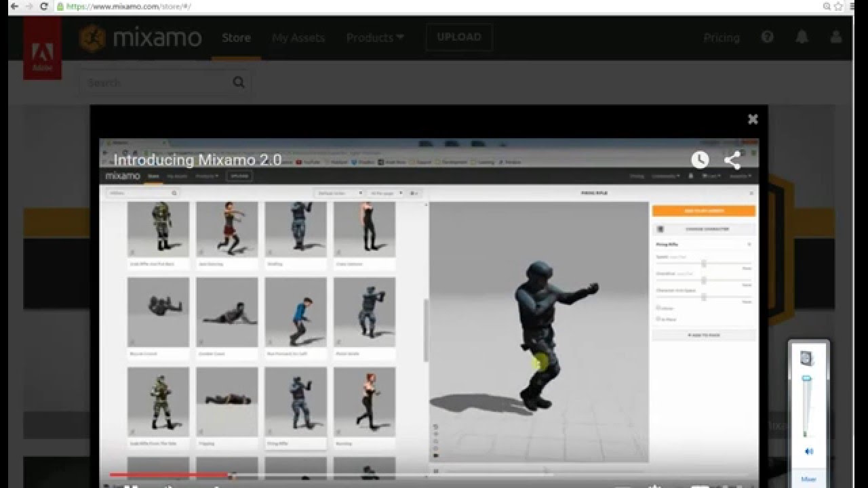
Task: Select the Store tab
Action: 236,38
